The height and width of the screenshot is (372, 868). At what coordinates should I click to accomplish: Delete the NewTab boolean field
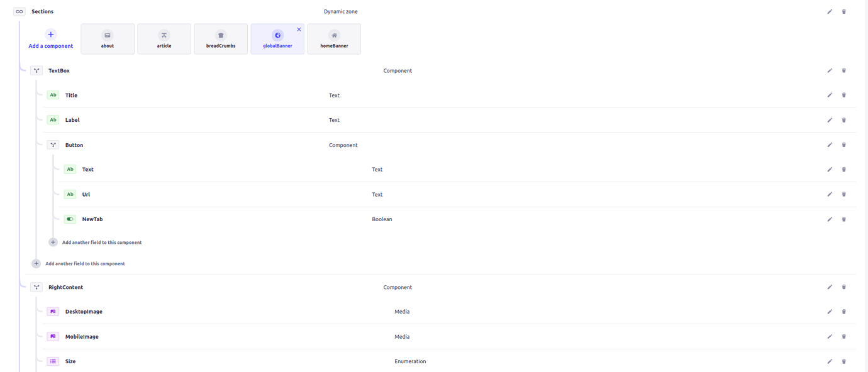843,219
